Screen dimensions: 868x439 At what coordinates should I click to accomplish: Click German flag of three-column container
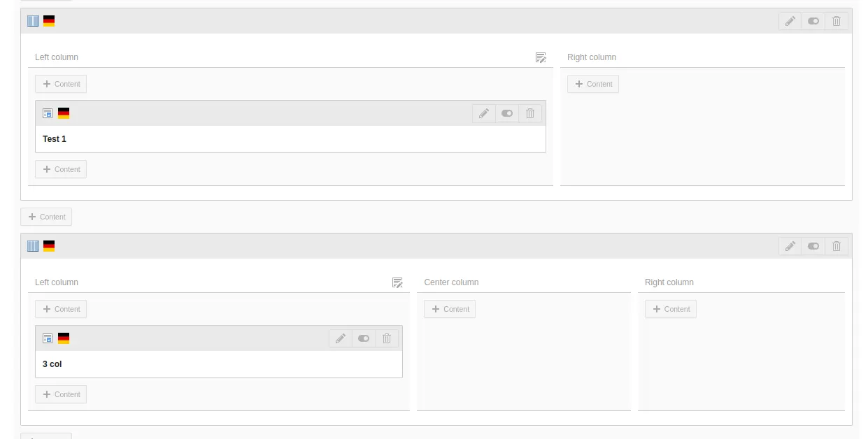tap(49, 246)
